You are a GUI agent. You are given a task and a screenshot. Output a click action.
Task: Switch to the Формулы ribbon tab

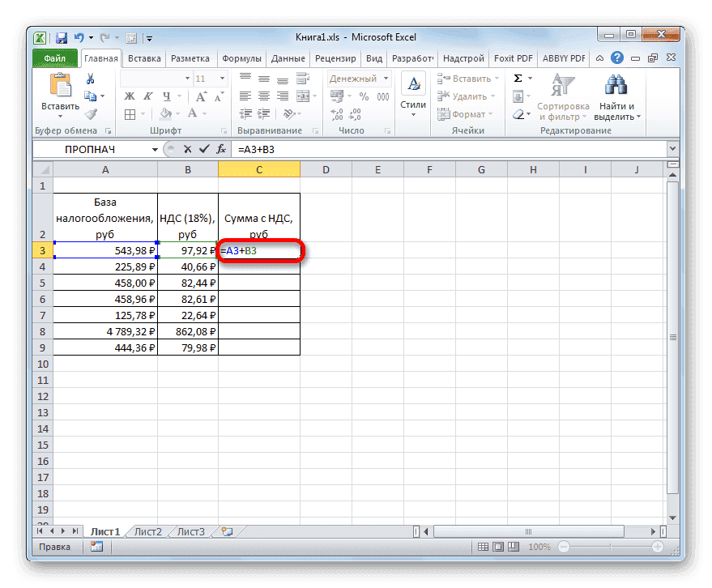pyautogui.click(x=241, y=58)
